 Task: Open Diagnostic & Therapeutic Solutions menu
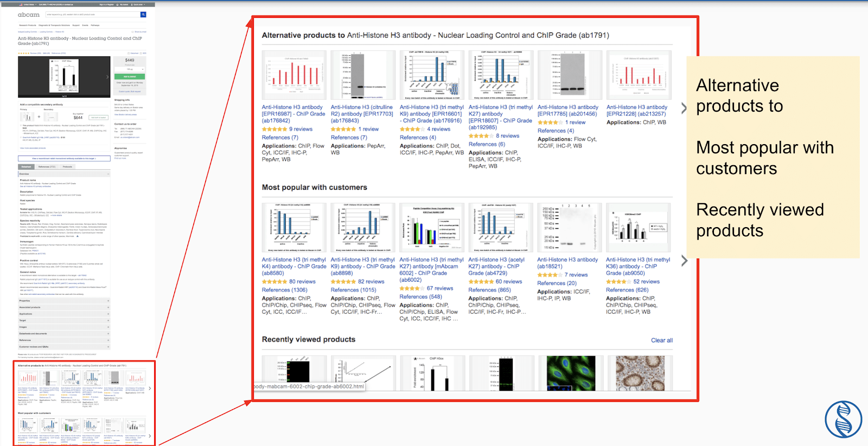(x=54, y=25)
